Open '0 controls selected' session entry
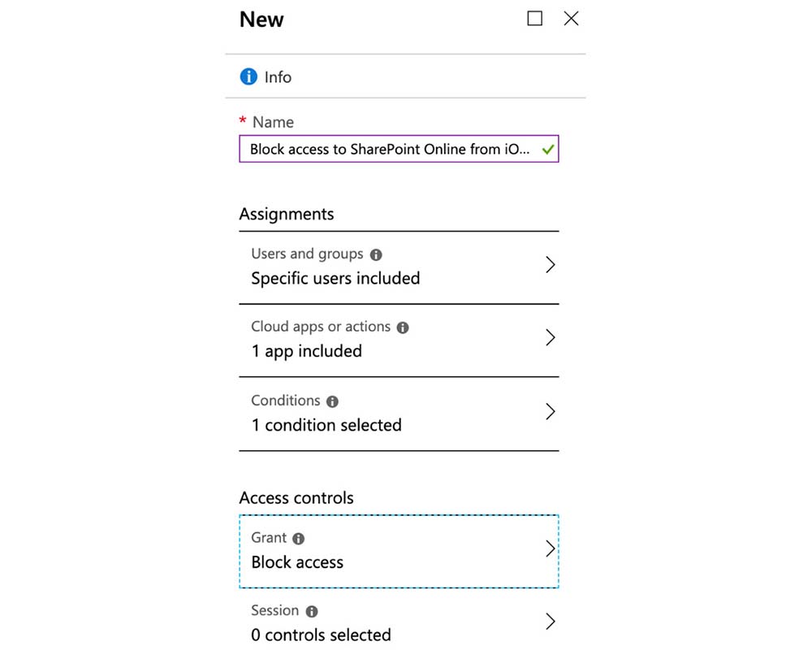Viewport: 812px width, 659px height. [x=321, y=635]
